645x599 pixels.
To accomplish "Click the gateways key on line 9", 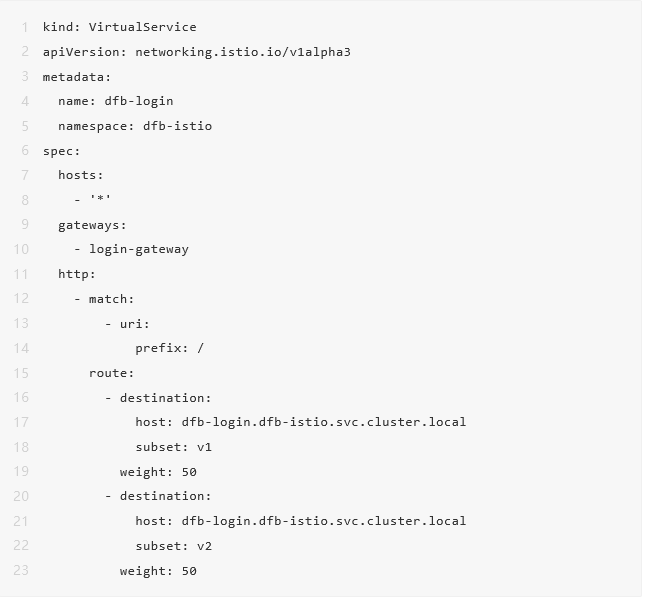I will (92, 225).
